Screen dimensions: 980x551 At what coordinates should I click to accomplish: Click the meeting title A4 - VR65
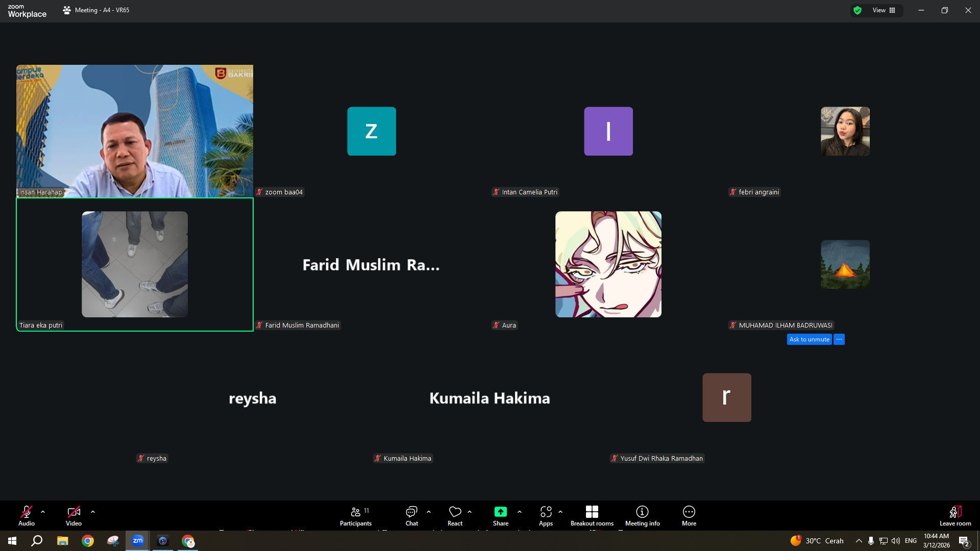tap(102, 10)
